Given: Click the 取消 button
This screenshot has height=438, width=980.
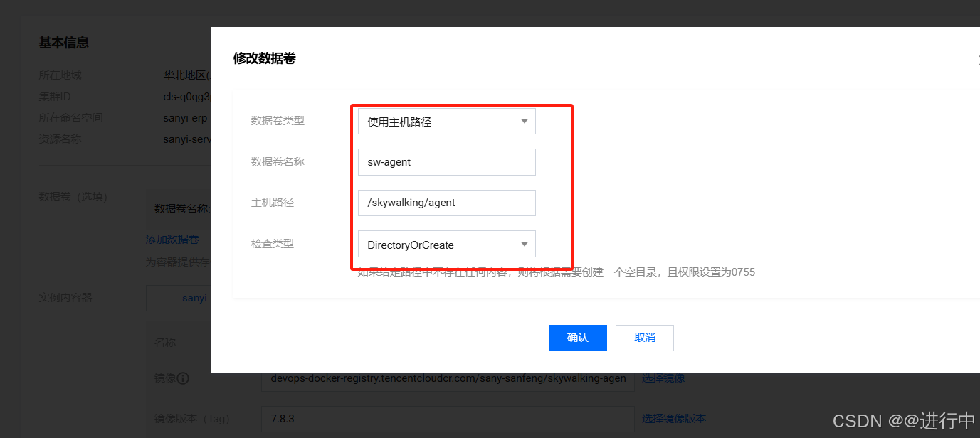Looking at the screenshot, I should tap(645, 338).
